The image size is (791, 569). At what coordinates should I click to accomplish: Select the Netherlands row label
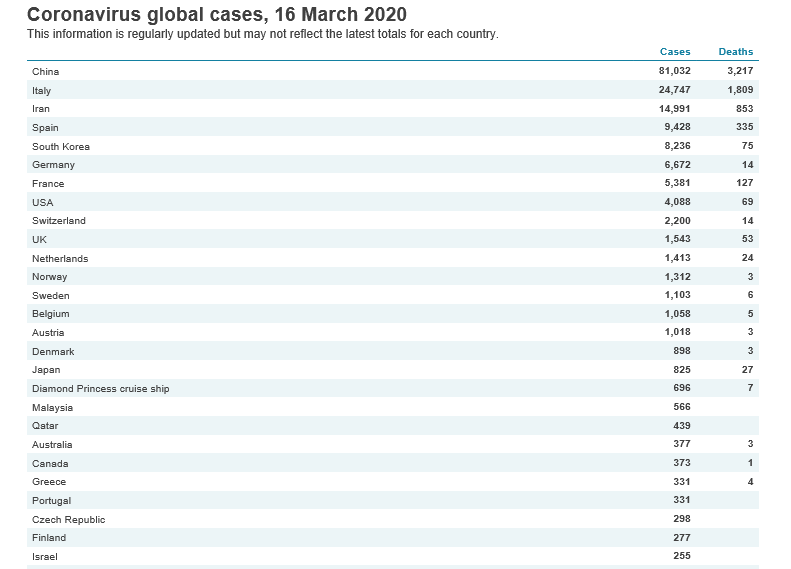tap(60, 258)
